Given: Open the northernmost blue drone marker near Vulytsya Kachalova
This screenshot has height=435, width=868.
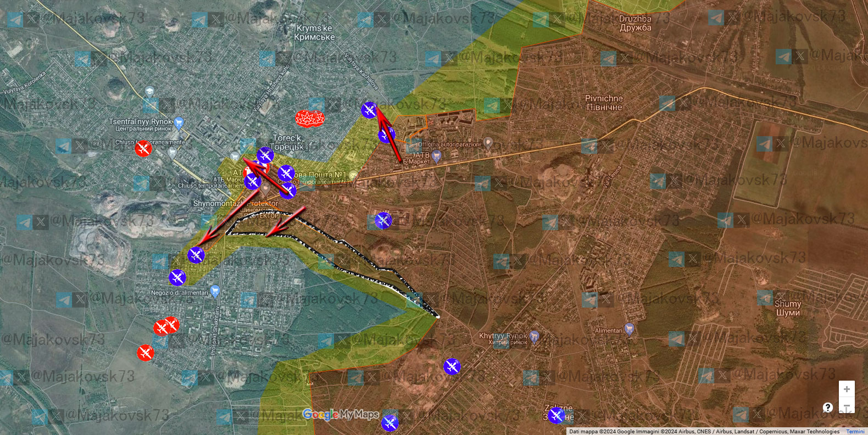Looking at the screenshot, I should click(369, 110).
